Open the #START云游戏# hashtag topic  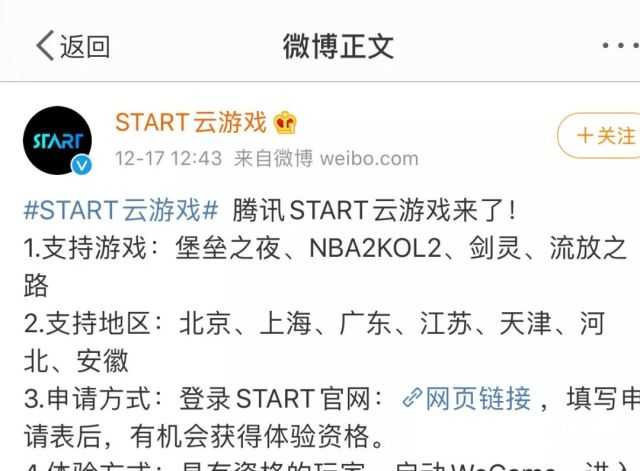(121, 210)
